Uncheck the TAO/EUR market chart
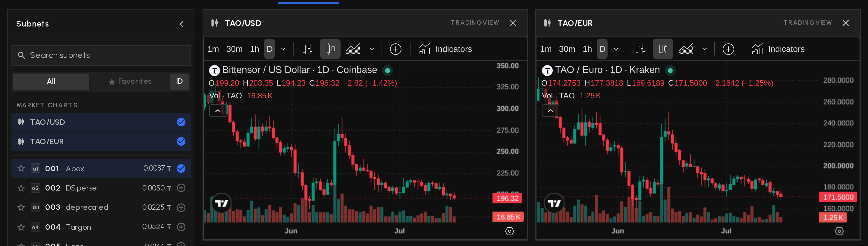The height and width of the screenshot is (246, 868). tap(181, 141)
